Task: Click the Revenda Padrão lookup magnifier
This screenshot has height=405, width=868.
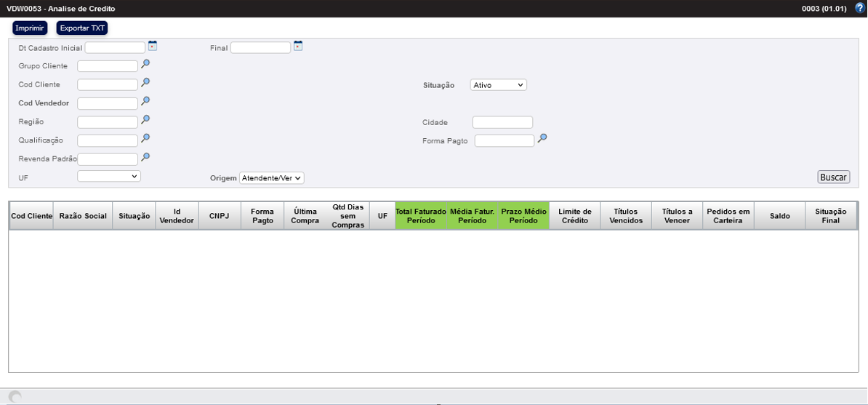Action: point(145,157)
